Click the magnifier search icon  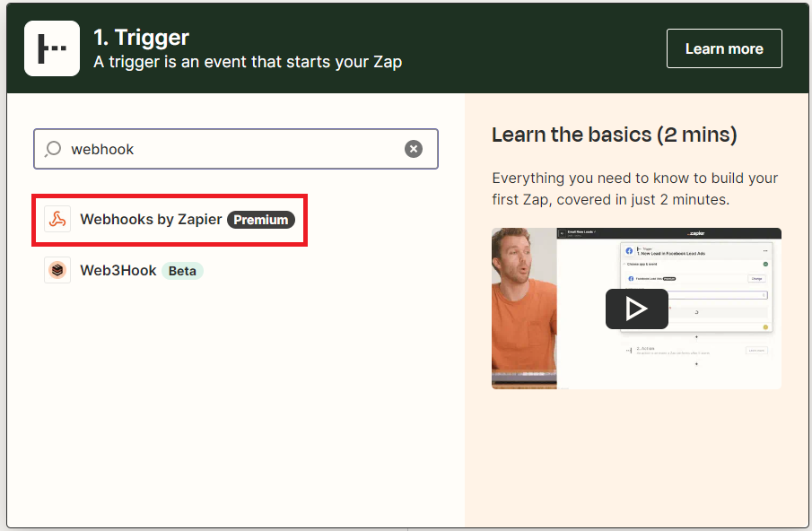click(53, 149)
